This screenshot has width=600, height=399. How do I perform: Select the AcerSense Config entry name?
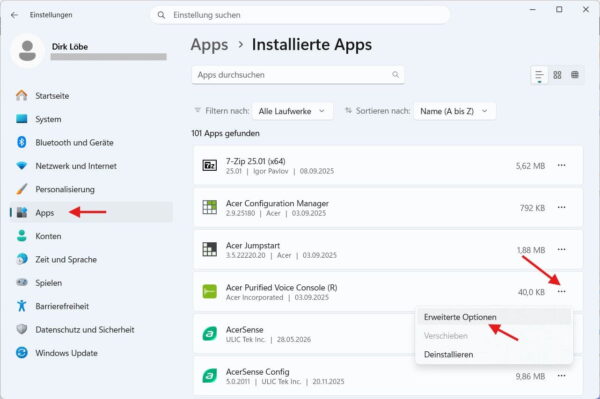[x=257, y=371]
